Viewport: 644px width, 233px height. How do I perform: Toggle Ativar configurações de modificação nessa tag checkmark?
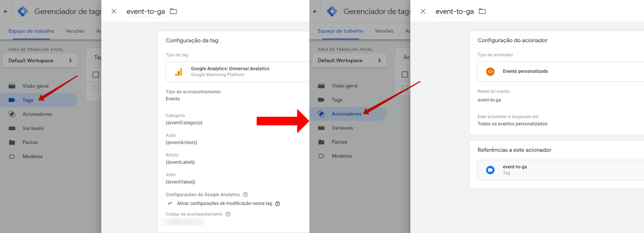[x=170, y=203]
